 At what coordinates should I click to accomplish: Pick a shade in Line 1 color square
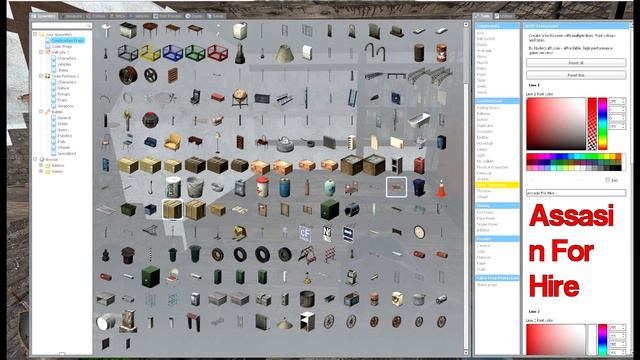556,124
